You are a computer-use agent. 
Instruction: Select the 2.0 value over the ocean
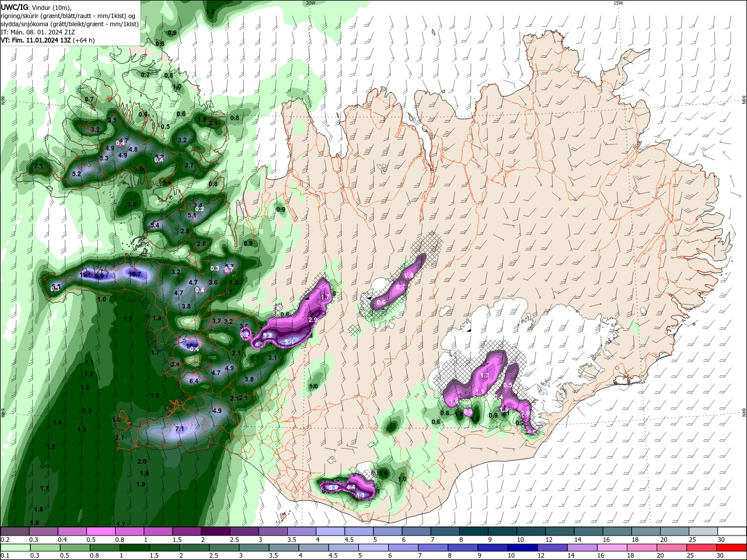[x=142, y=461]
